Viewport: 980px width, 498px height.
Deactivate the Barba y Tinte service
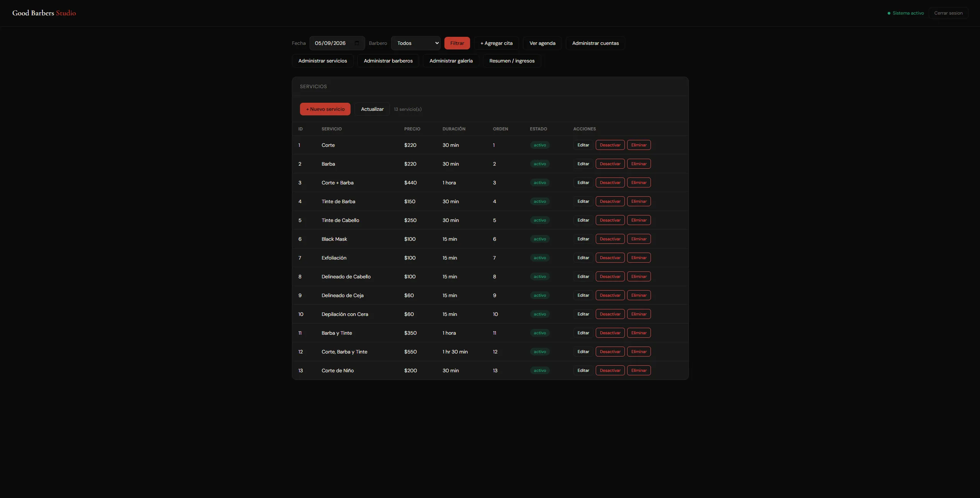610,333
